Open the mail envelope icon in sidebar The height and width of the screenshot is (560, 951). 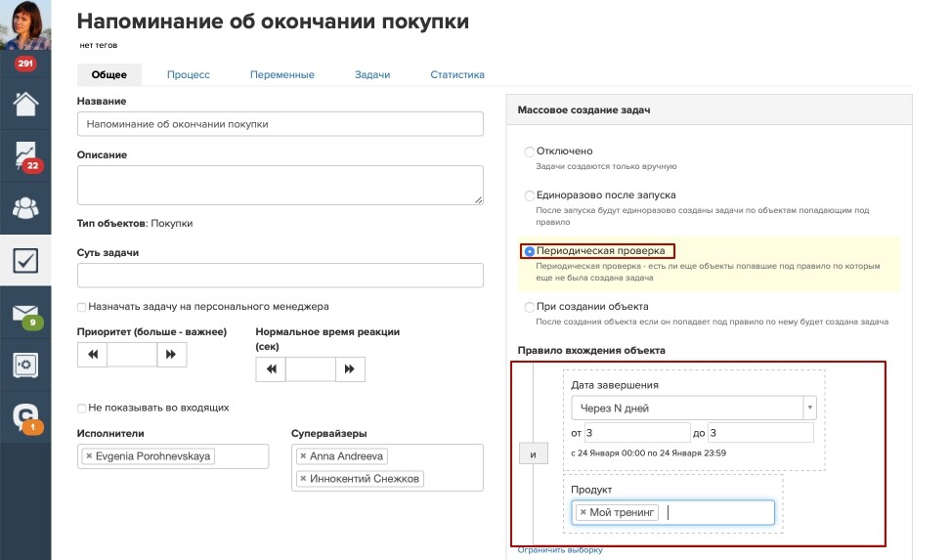pos(25,315)
